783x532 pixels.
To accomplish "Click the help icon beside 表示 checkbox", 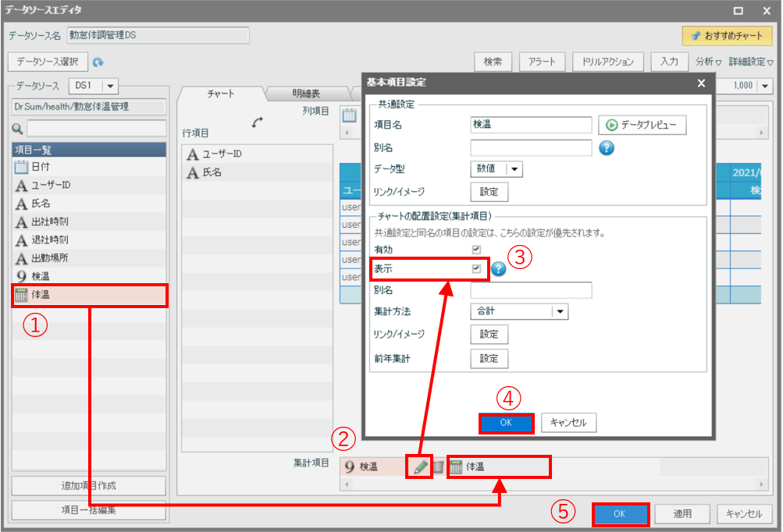I will click(x=499, y=269).
